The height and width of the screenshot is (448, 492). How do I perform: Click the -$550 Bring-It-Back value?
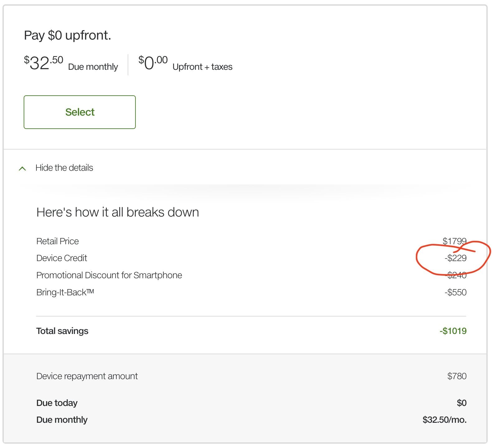point(456,292)
